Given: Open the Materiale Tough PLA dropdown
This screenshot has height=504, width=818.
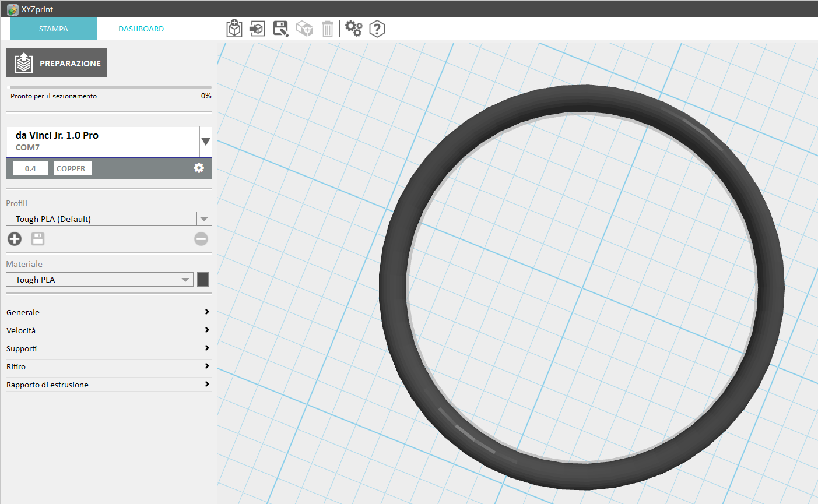Looking at the screenshot, I should [185, 280].
